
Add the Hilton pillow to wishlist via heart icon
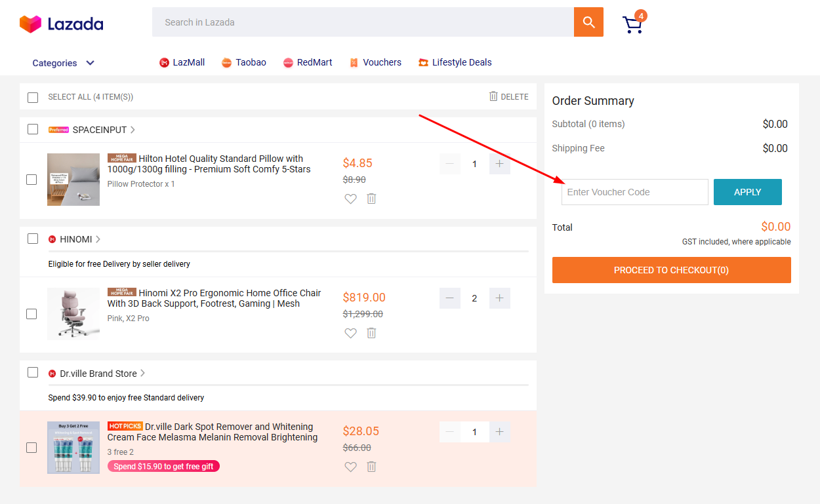click(350, 199)
